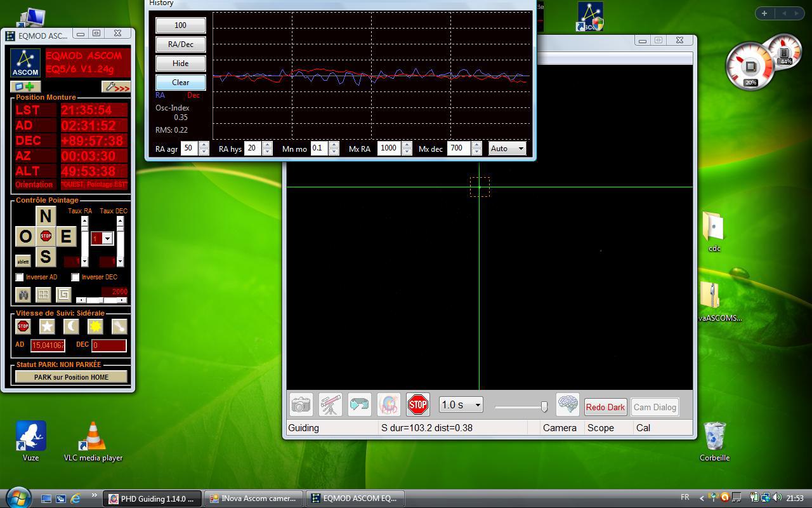
Task: Click the RA hys spinner arrows
Action: point(267,148)
